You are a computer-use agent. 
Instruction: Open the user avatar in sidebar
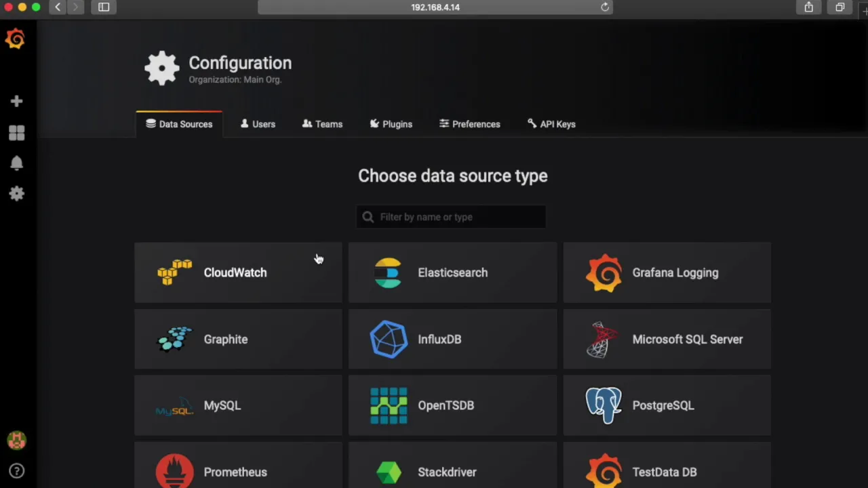(x=16, y=441)
